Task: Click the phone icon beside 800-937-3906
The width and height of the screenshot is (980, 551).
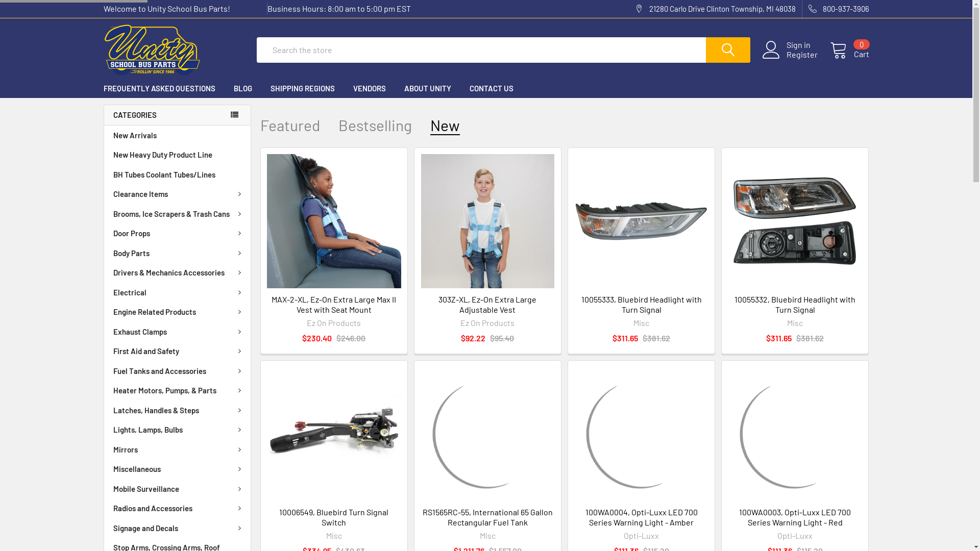Action: pyautogui.click(x=812, y=9)
